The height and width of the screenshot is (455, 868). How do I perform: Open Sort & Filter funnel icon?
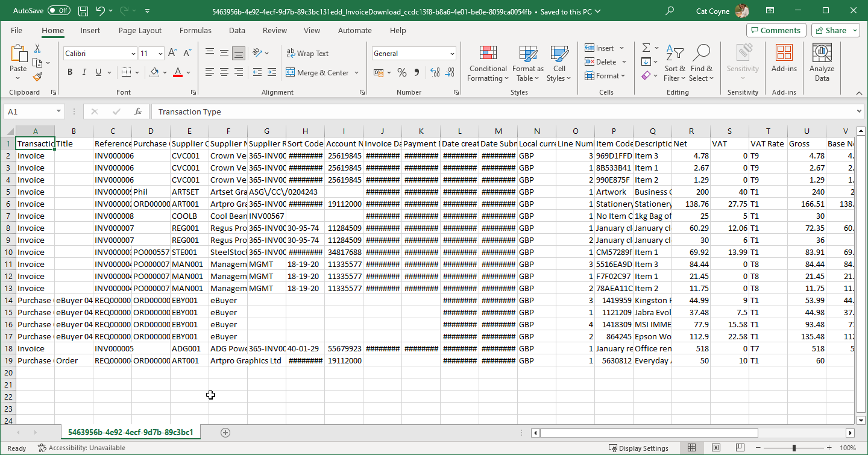click(675, 53)
